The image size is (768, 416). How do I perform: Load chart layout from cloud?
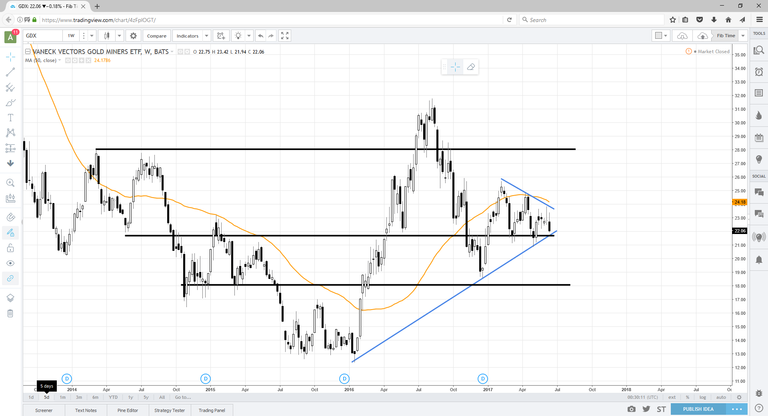click(682, 36)
